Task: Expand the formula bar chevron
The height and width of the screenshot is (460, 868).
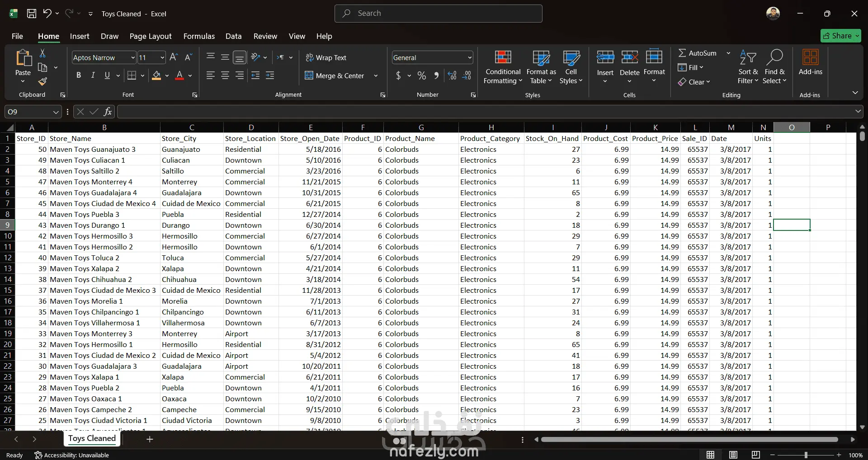Action: tap(858, 111)
